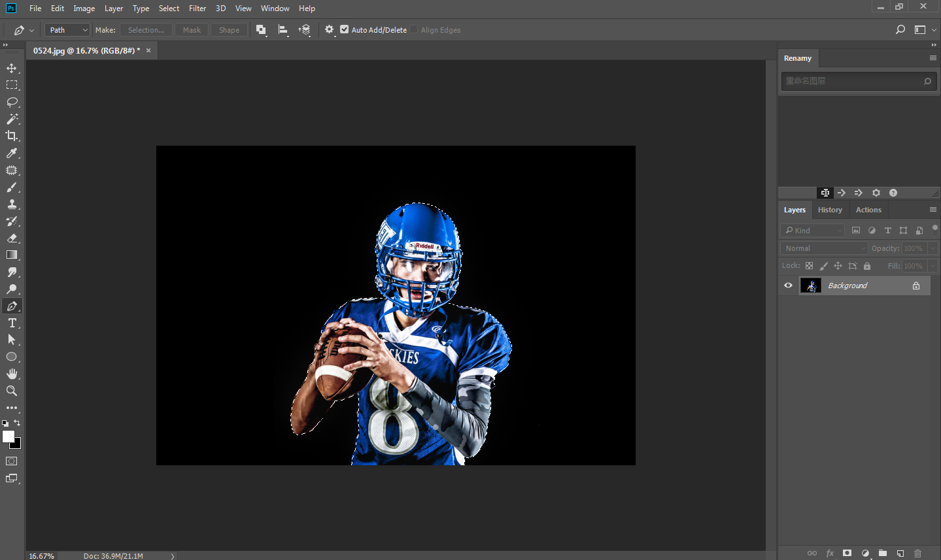Hide the Background layer visibility
This screenshot has width=941, height=560.
788,286
